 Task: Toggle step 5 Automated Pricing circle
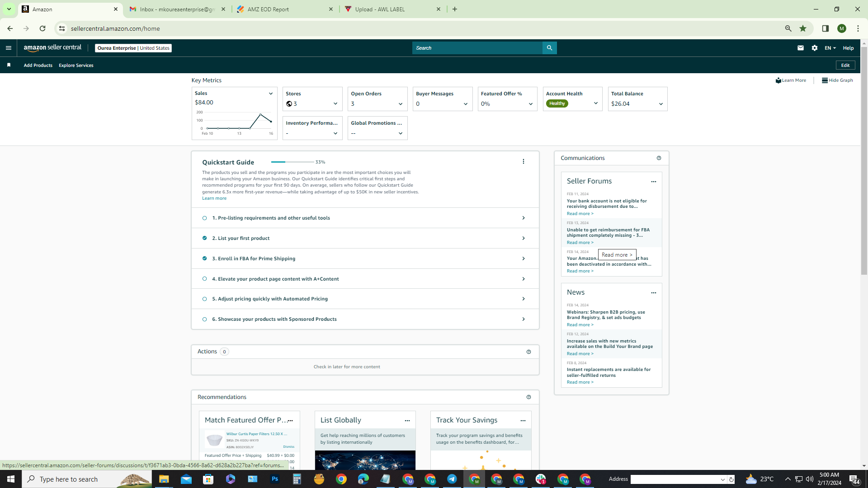[x=204, y=299]
